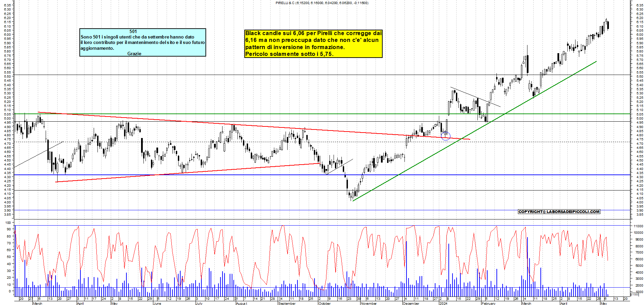Click the '100' oscillator scale label
The image size is (644, 305).
tap(8, 223)
